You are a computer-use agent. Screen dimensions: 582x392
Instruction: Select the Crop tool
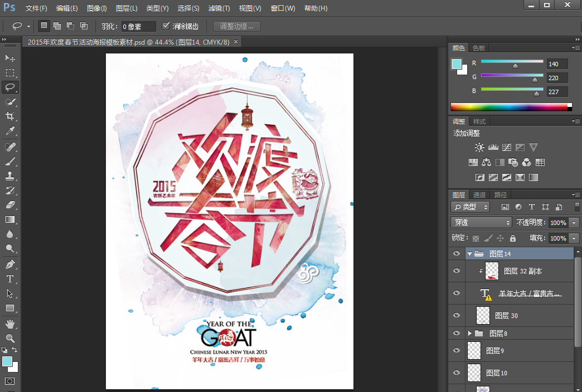coord(10,116)
